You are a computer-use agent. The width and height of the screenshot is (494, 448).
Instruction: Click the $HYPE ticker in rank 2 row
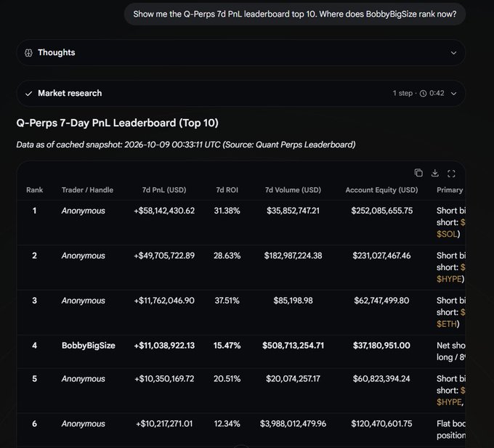449,279
